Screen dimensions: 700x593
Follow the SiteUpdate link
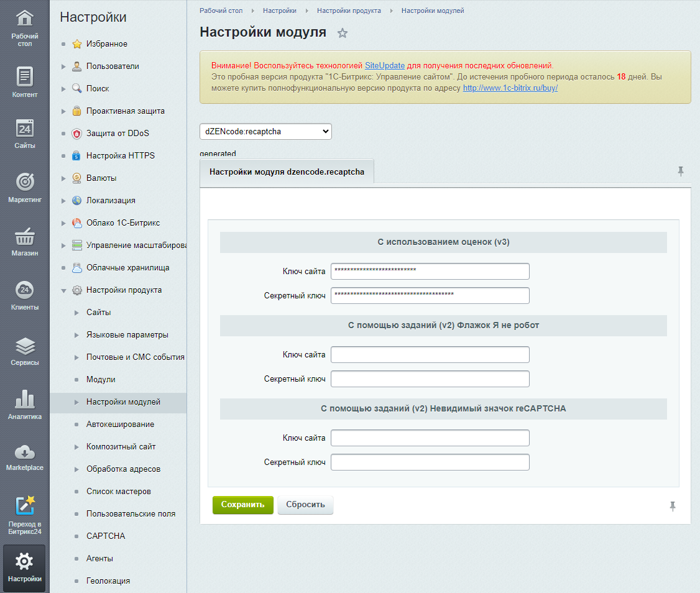(x=385, y=66)
